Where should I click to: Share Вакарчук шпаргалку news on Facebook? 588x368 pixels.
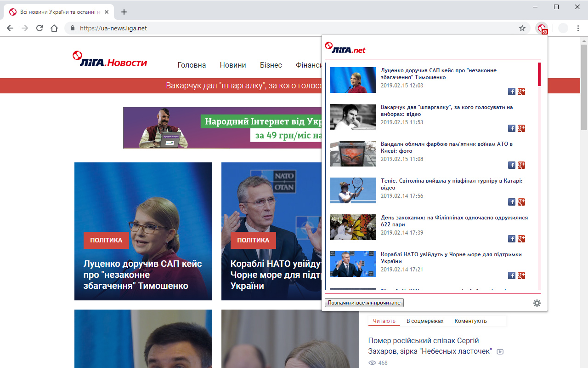[512, 128]
